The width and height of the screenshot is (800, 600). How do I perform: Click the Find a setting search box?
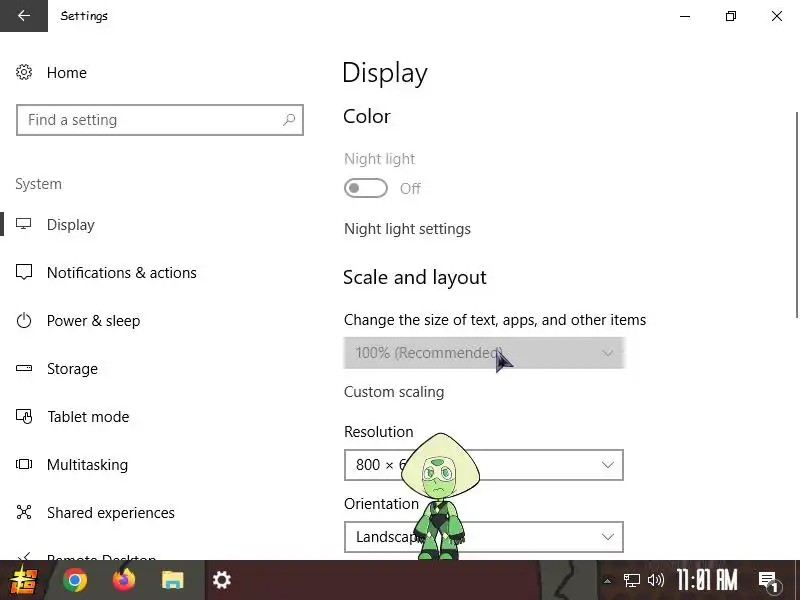(x=160, y=120)
